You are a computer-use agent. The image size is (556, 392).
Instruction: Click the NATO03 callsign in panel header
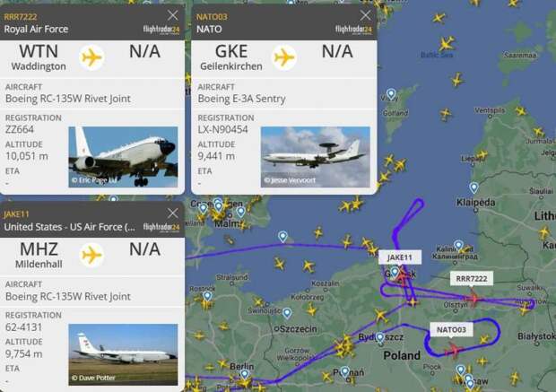(212, 17)
